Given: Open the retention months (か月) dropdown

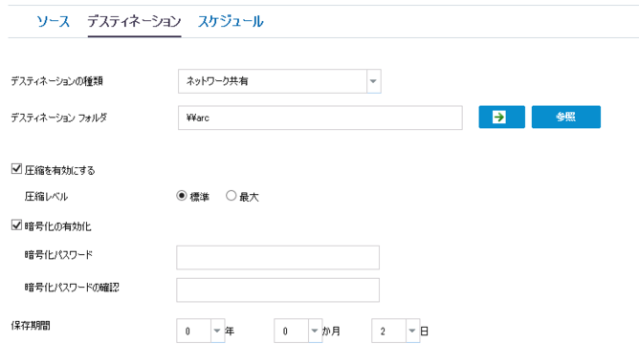Looking at the screenshot, I should click(x=315, y=331).
